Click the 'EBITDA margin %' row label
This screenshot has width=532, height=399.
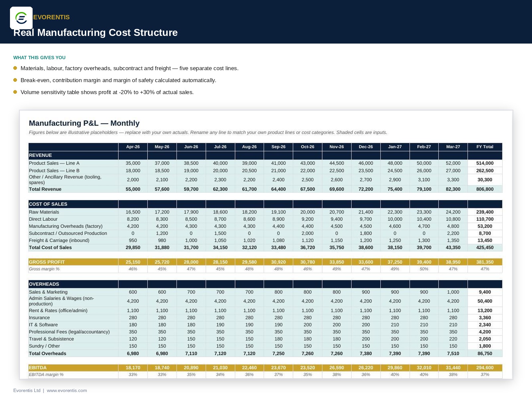pos(46,375)
